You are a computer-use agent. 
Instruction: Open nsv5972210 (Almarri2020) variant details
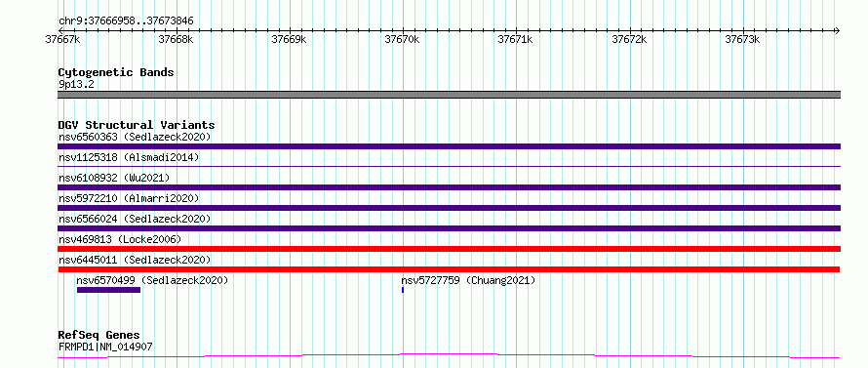(129, 198)
